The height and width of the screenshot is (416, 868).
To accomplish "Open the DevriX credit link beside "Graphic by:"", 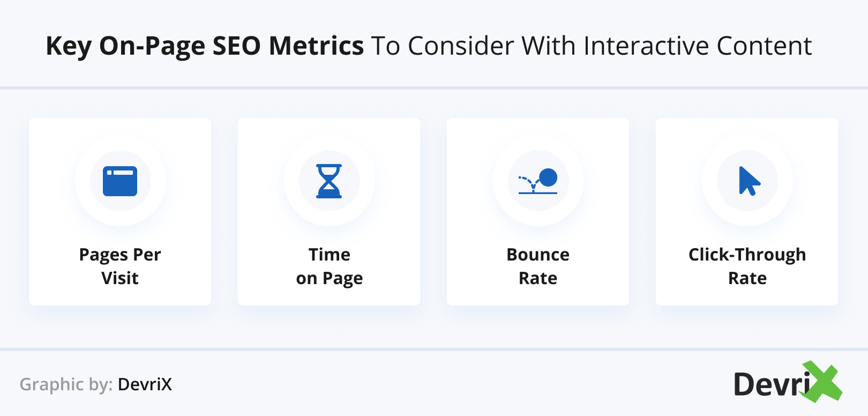I will tap(145, 384).
